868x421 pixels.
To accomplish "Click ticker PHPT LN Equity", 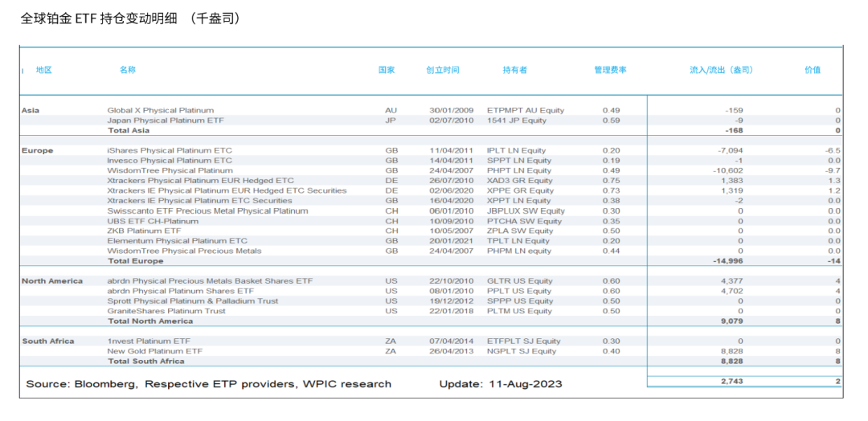I will [519, 170].
